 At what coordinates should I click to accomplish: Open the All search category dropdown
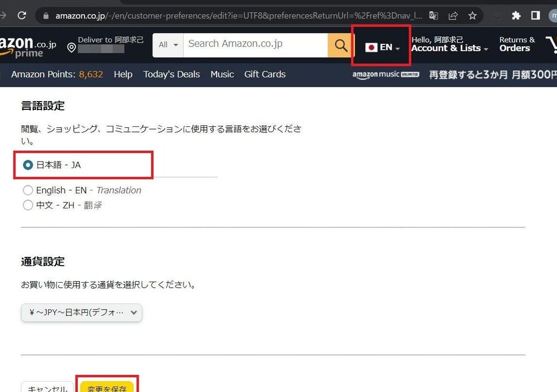168,45
